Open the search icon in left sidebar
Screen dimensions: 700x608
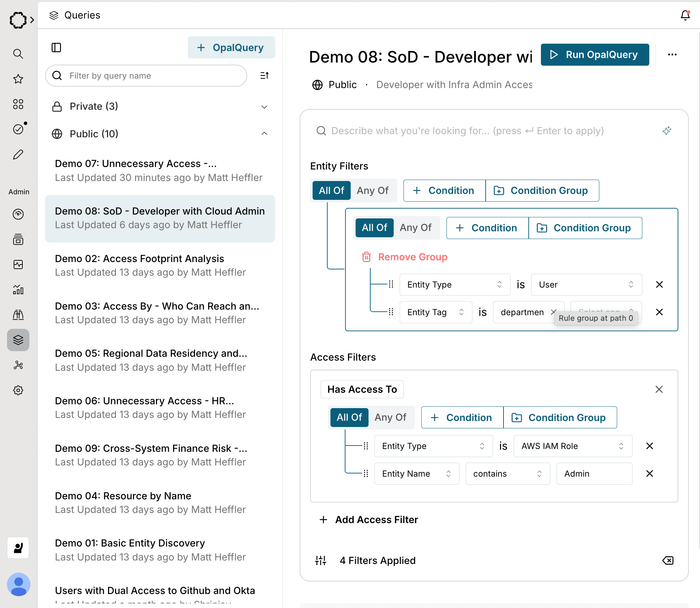tap(18, 54)
